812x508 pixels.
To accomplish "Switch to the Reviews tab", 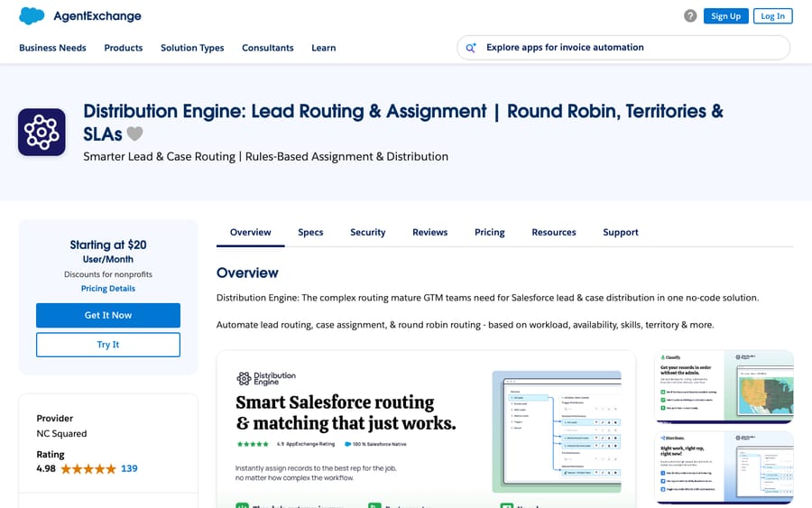I will point(429,233).
